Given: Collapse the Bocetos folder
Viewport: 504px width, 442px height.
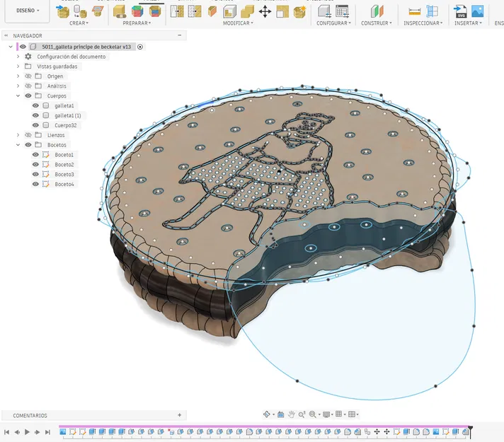Looking at the screenshot, I should click(x=18, y=145).
